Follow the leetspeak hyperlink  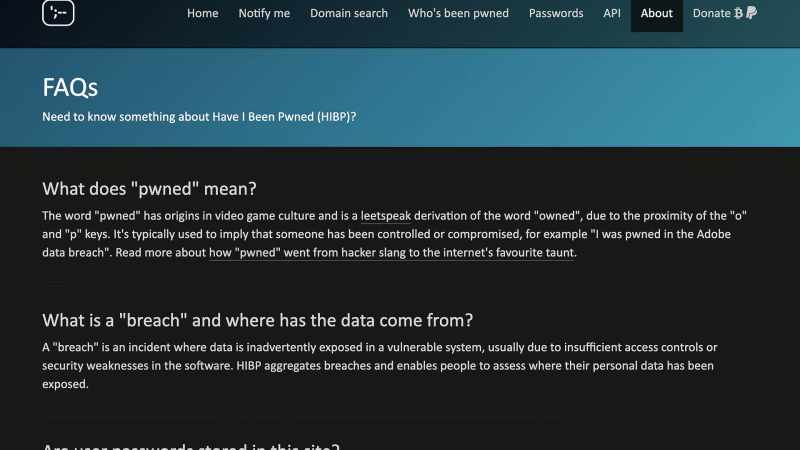386,216
